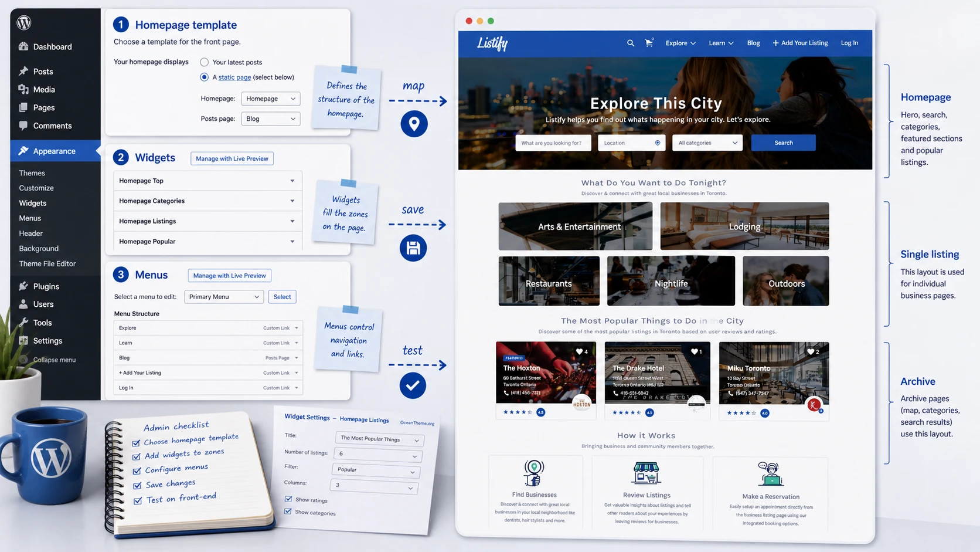Click the Appearance paintbrush icon
This screenshot has width=980, height=552.
click(x=23, y=151)
